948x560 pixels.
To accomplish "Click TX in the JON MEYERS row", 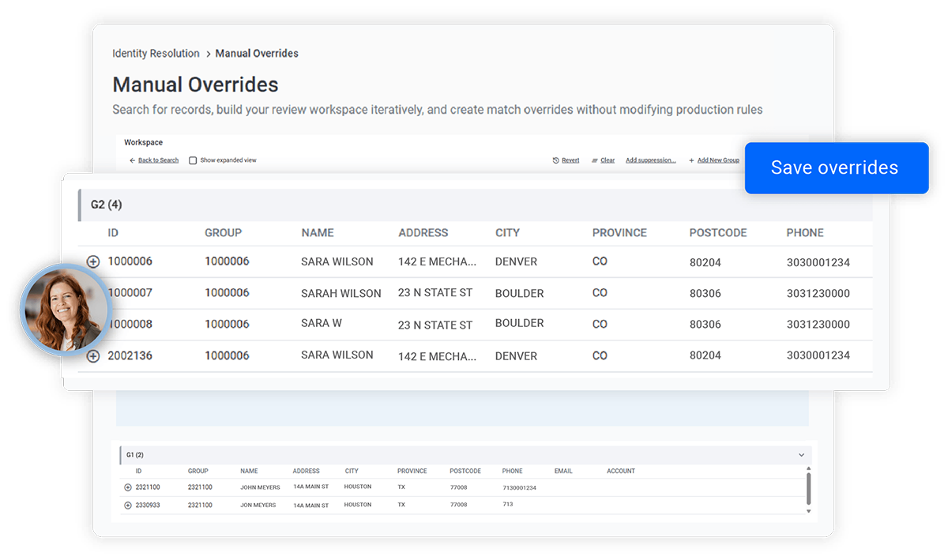I will pos(401,505).
